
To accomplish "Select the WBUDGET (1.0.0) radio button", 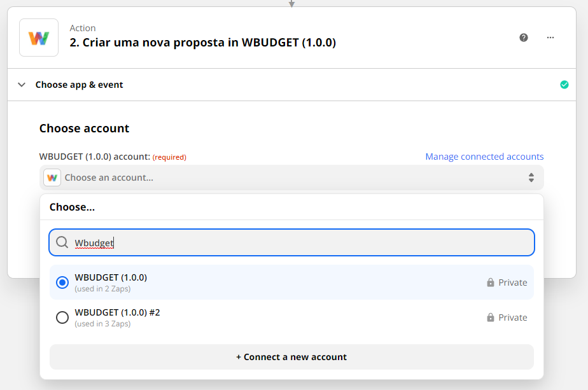I will pyautogui.click(x=62, y=282).
